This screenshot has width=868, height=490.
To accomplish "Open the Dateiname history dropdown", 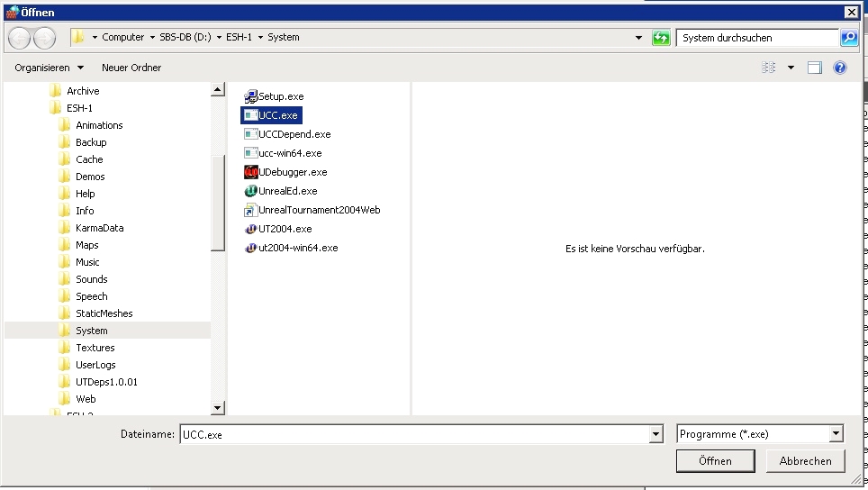I will pyautogui.click(x=656, y=434).
